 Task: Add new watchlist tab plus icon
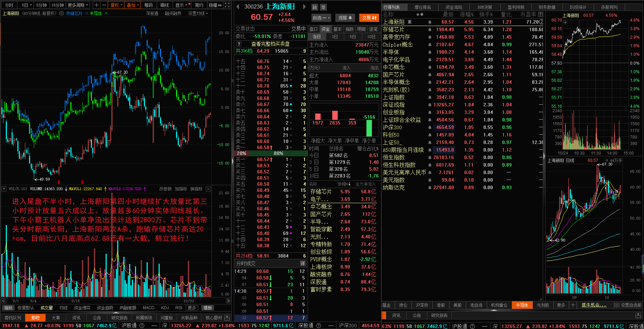[573, 305]
